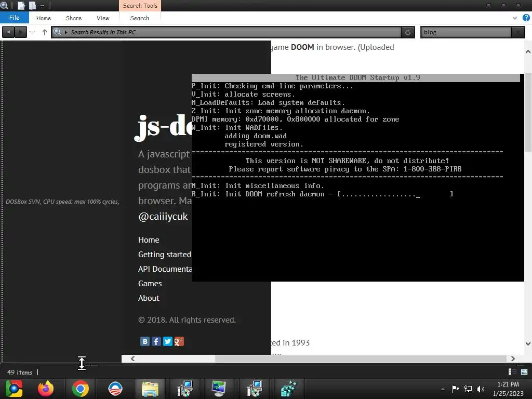Open the clock showing 1:21 PM

[508, 389]
